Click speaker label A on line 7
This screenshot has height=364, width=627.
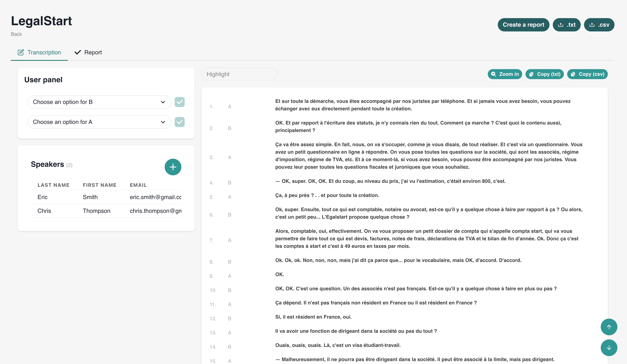pos(229,241)
